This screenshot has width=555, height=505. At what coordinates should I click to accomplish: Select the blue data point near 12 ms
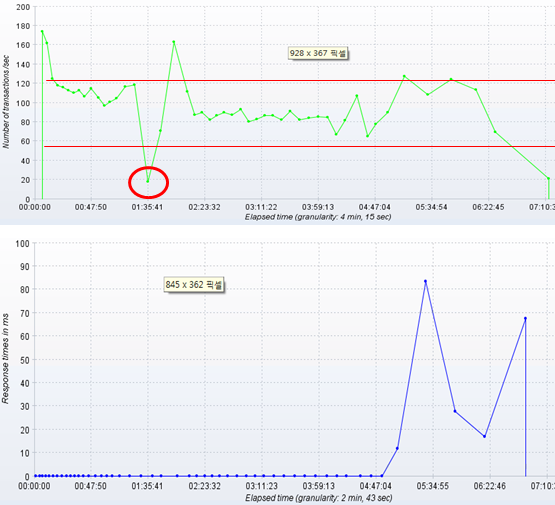point(397,448)
